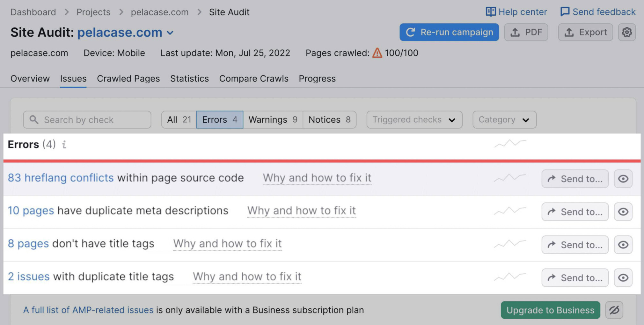This screenshot has height=325, width=644.
Task: Open why and how to fix duplicate title tags
Action: [247, 277]
